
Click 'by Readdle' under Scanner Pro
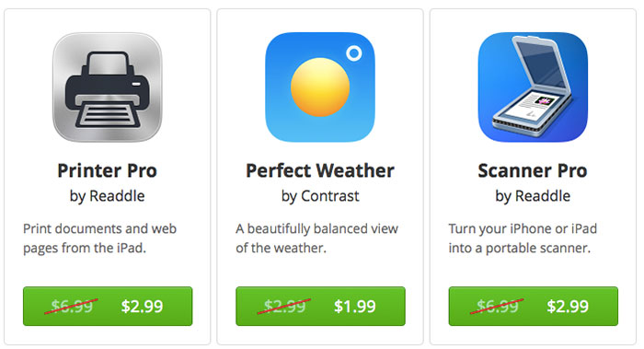coord(533,196)
